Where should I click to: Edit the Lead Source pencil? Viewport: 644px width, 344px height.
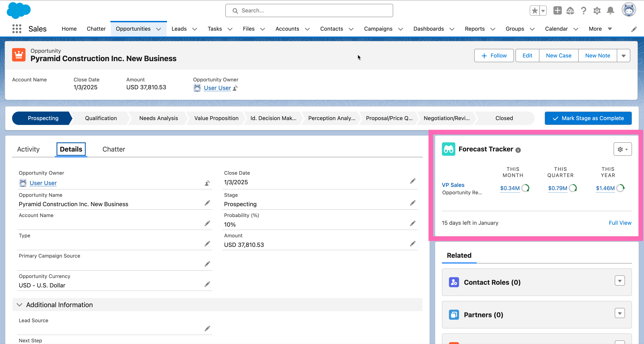tap(207, 329)
